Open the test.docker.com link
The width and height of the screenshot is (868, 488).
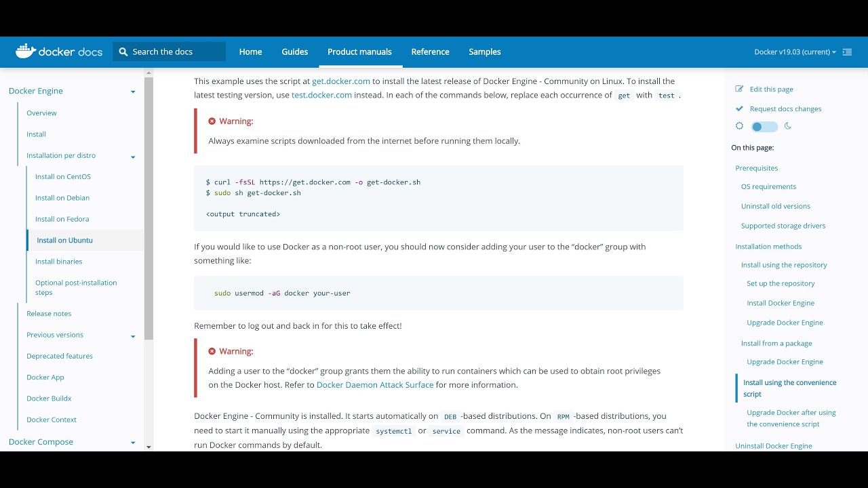point(321,95)
